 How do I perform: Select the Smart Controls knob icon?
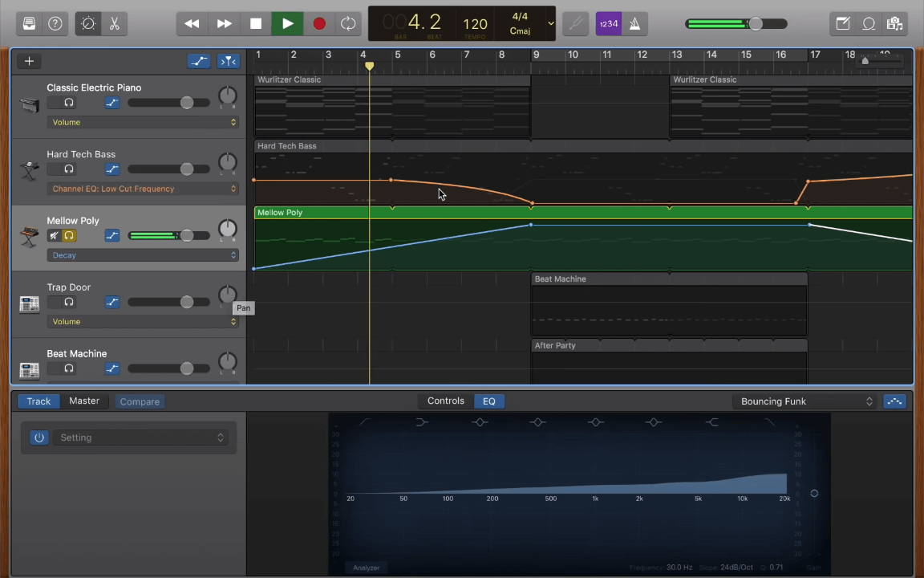click(88, 23)
